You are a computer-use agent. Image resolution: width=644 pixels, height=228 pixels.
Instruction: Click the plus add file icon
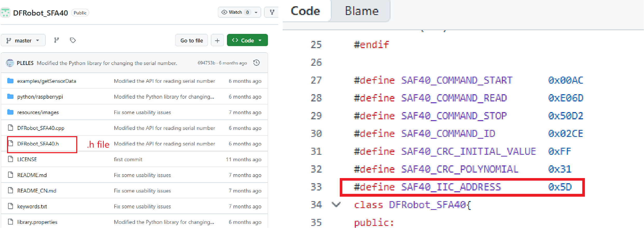[217, 40]
